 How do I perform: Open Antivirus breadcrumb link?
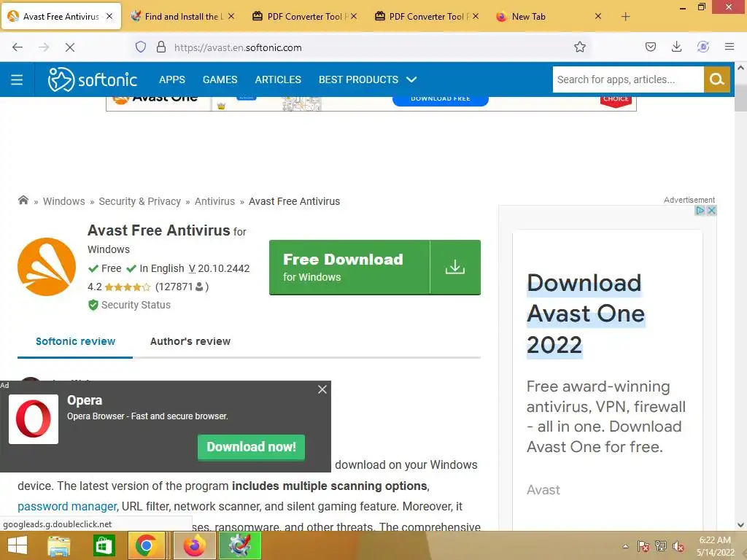(214, 201)
